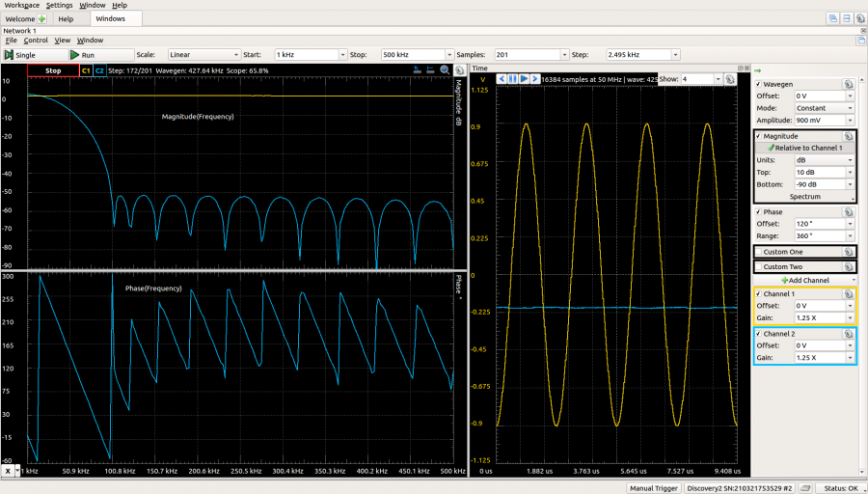
Task: Open the Scale dropdown showing Linear
Action: [204, 55]
